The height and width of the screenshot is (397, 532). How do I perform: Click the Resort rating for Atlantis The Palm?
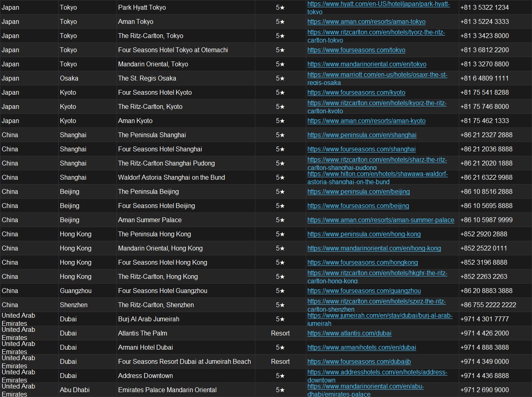point(280,333)
